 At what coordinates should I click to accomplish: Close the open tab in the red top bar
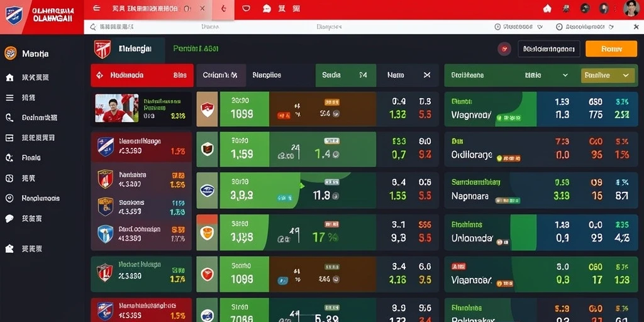(x=202, y=8)
